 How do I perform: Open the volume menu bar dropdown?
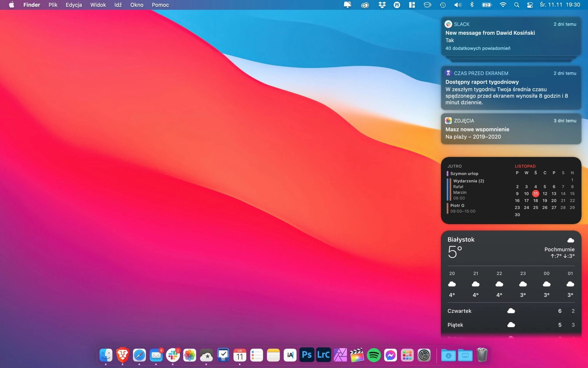pos(458,5)
